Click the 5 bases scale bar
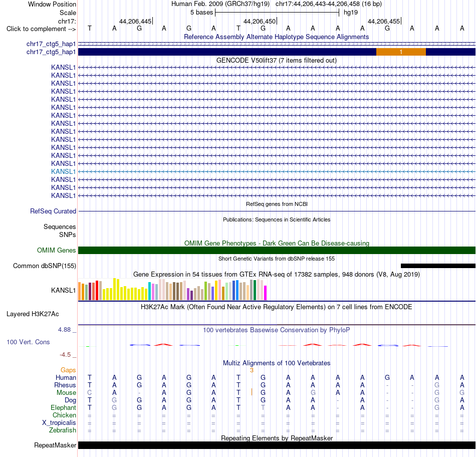The height and width of the screenshot is (457, 476). pos(277,13)
